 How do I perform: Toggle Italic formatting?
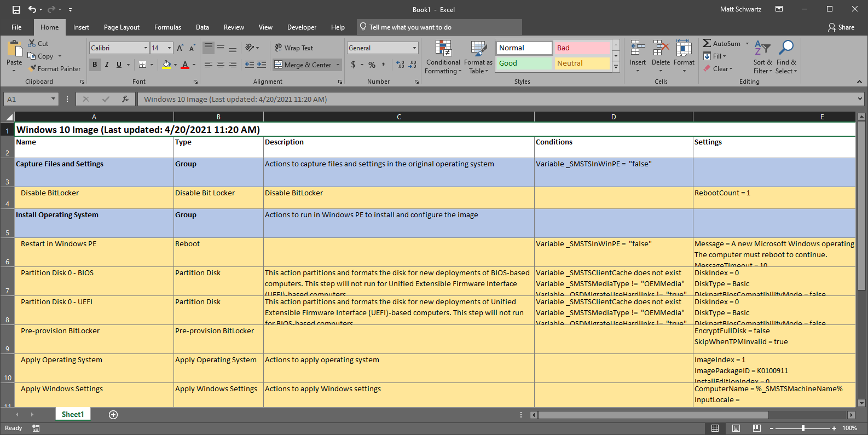(x=107, y=65)
